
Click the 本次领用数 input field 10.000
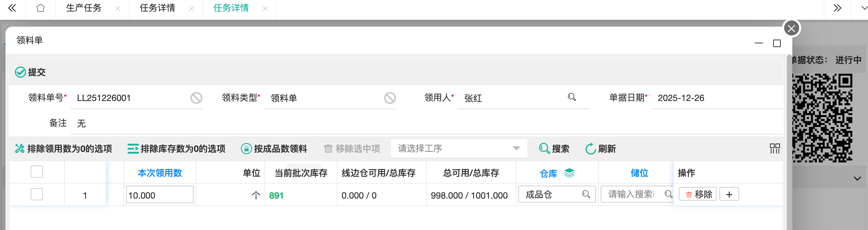pyautogui.click(x=160, y=195)
